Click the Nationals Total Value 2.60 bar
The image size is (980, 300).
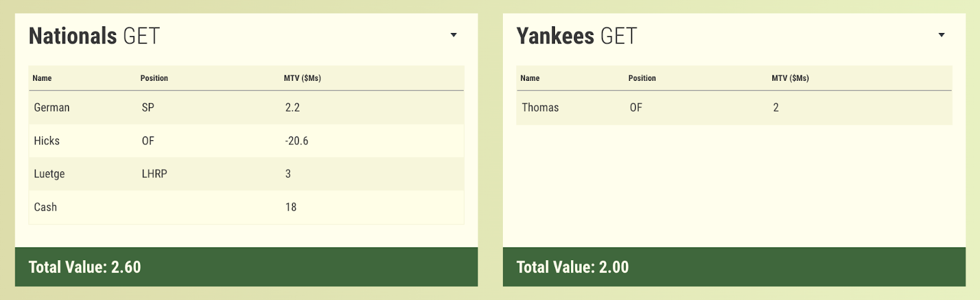coord(246,267)
